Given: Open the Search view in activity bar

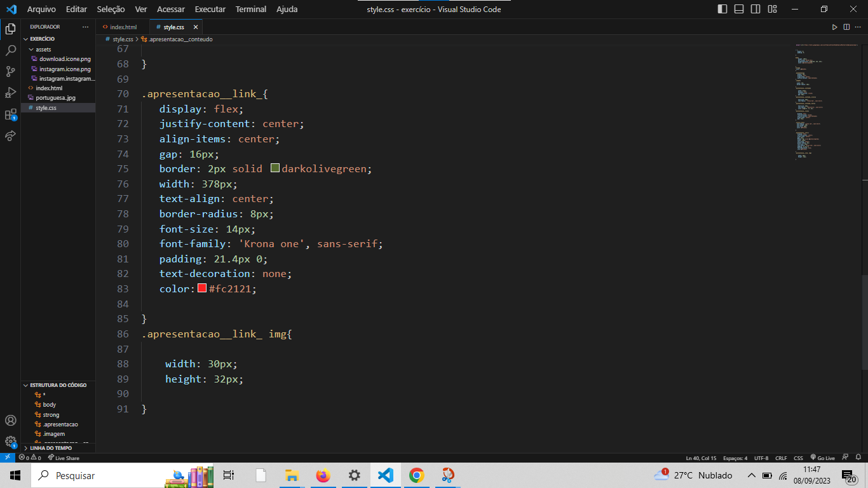Looking at the screenshot, I should (x=10, y=50).
